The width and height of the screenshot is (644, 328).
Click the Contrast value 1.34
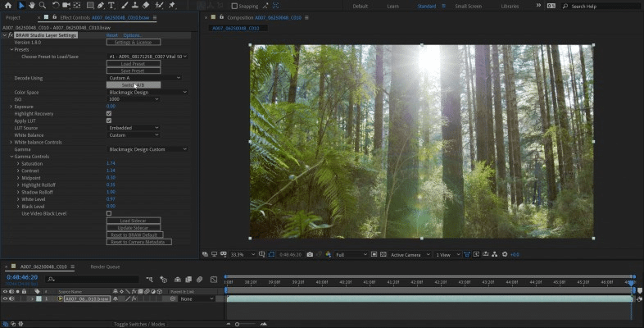coord(111,170)
